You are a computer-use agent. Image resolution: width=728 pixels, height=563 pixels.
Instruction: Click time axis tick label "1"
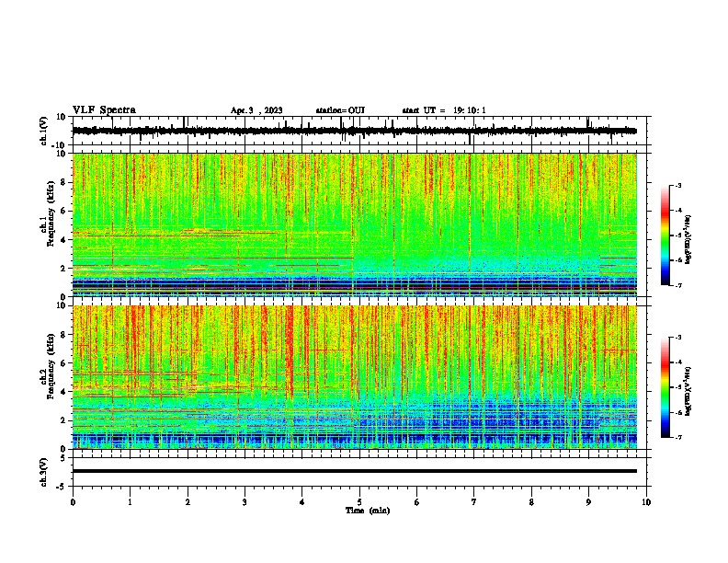tap(130, 502)
